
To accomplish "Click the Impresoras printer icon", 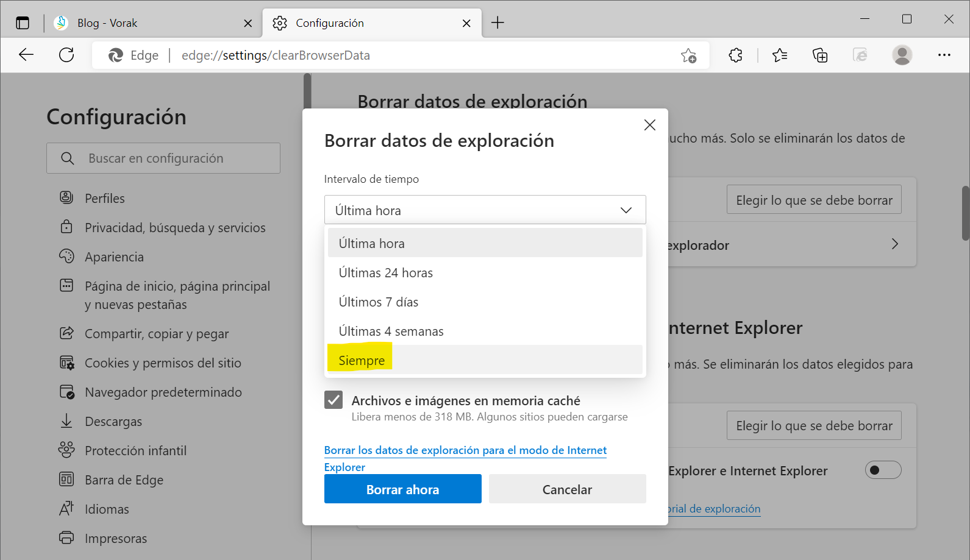I will 66,537.
